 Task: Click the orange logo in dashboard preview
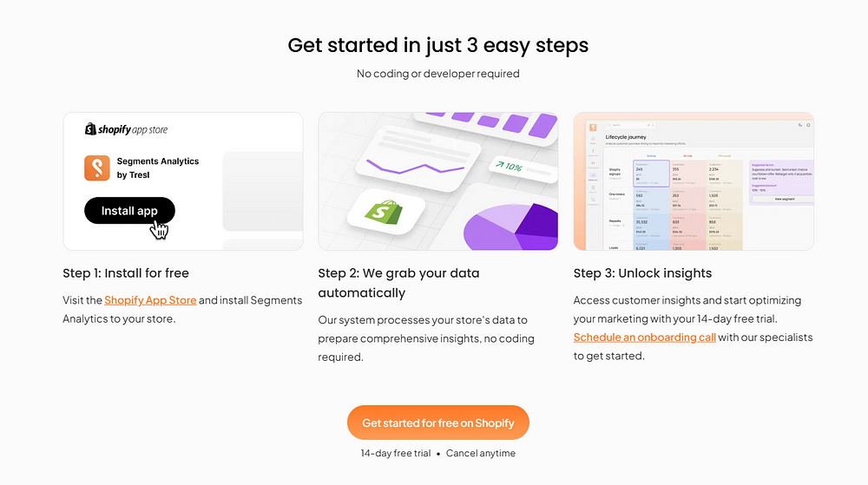(593, 128)
